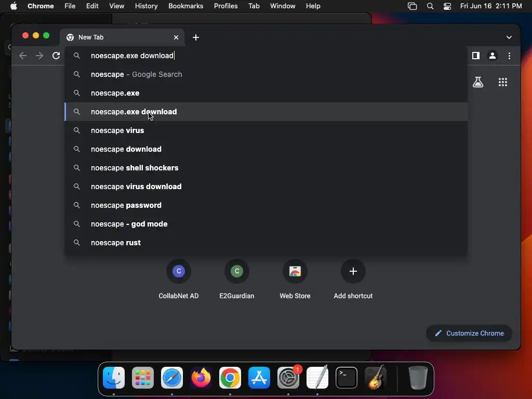
Task: Expand the tab search chevron
Action: pyautogui.click(x=509, y=37)
